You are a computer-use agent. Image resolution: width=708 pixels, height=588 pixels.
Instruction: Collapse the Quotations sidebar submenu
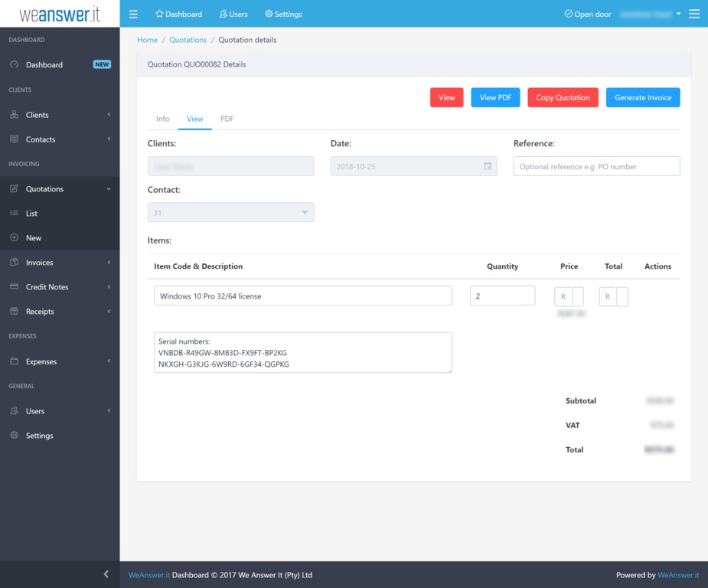[x=109, y=189]
